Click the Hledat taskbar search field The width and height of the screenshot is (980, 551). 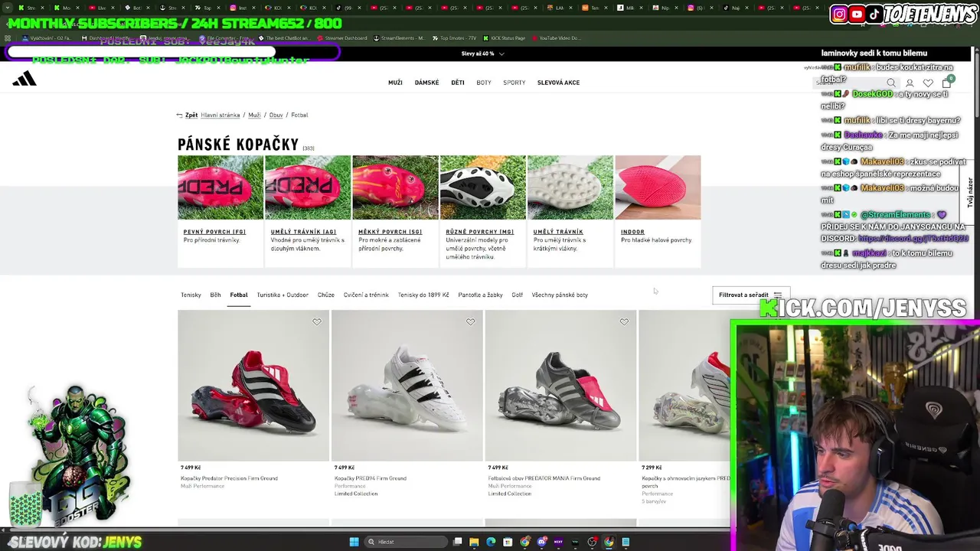tap(406, 542)
